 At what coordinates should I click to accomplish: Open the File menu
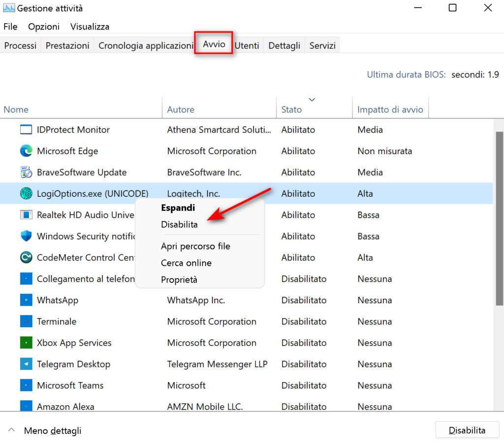(x=10, y=27)
